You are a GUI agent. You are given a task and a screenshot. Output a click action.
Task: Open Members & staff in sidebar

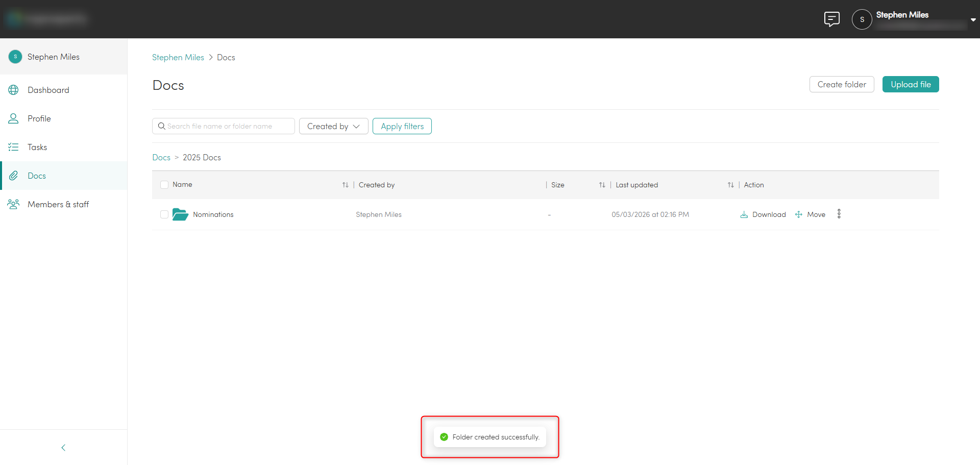point(63,204)
